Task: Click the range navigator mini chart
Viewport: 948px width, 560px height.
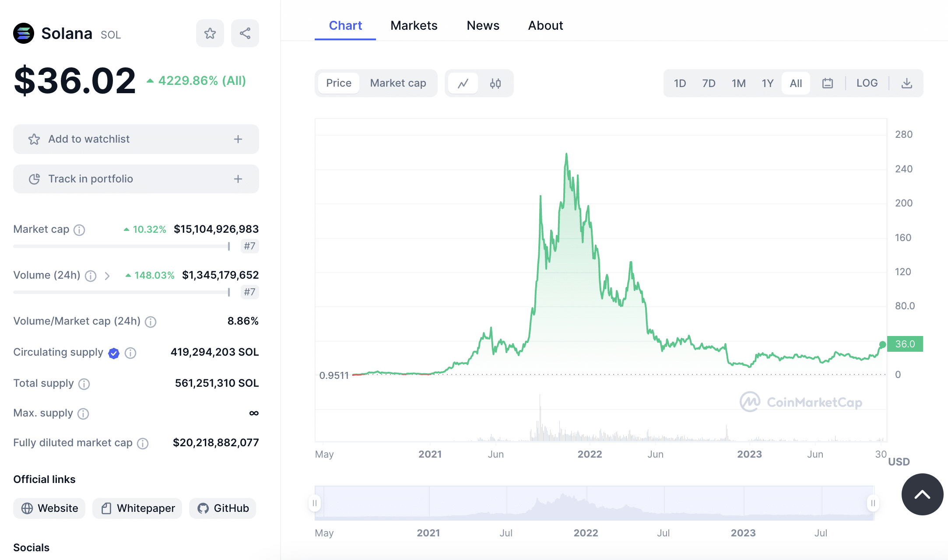Action: coord(594,503)
